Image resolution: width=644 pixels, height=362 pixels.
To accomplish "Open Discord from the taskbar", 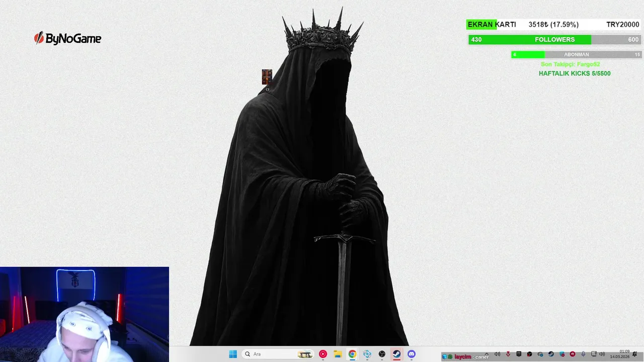I will pos(412,354).
